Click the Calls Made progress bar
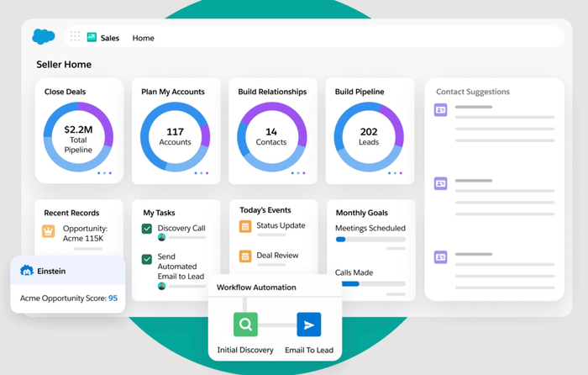 pos(374,284)
